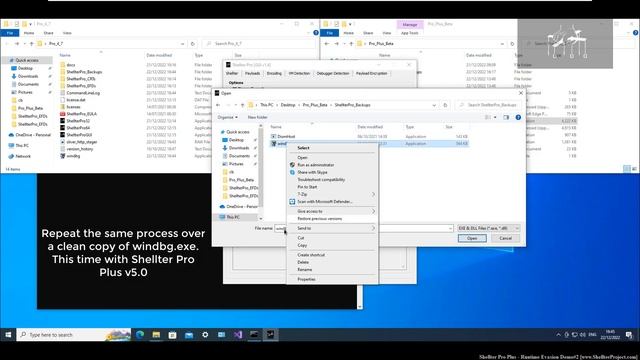This screenshot has width=640, height=360.
Task: Switch to Debugger Detection tab in Shellter Pro
Action: [333, 73]
